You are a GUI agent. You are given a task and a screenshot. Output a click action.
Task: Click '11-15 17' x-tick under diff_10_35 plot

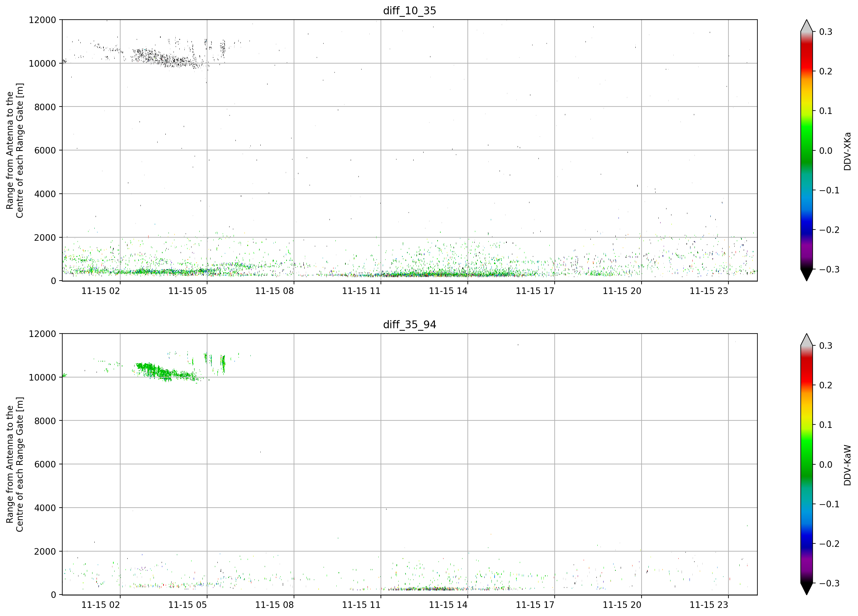(x=535, y=291)
